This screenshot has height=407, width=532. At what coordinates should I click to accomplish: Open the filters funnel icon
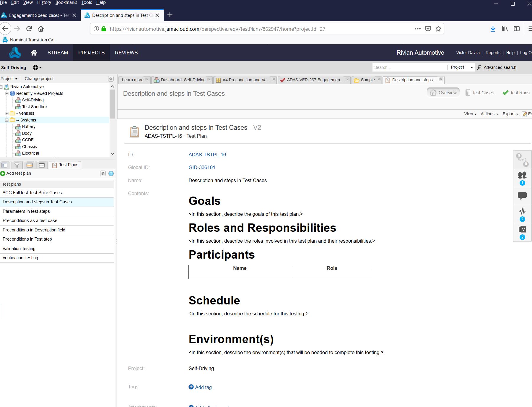click(x=17, y=165)
